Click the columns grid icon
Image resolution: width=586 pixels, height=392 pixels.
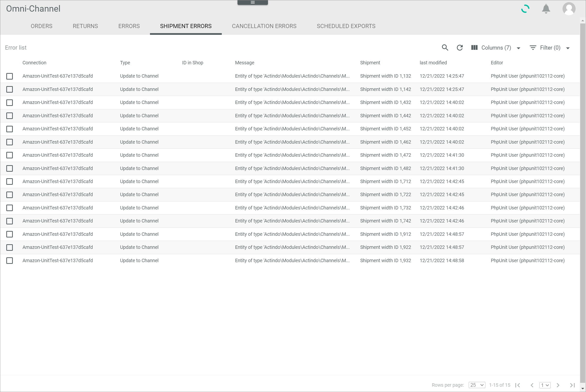[474, 47]
